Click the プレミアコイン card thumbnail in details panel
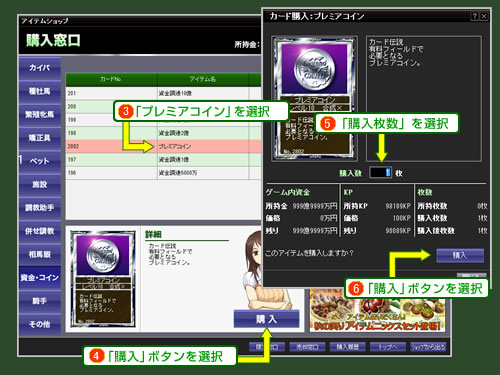 [103, 279]
